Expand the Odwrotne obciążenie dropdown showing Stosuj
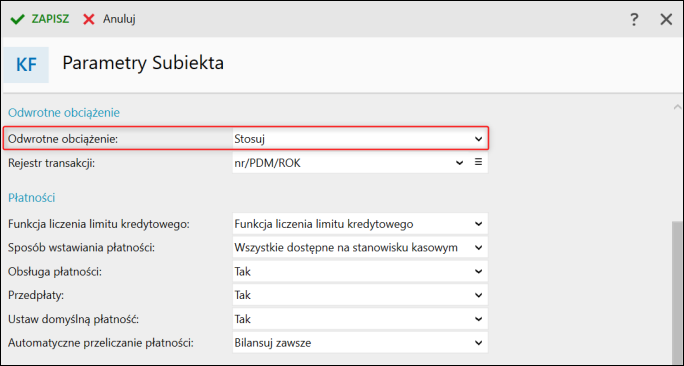This screenshot has width=684, height=366. [x=360, y=139]
